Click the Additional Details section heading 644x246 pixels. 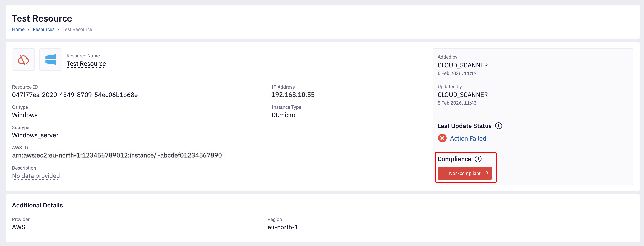37,205
